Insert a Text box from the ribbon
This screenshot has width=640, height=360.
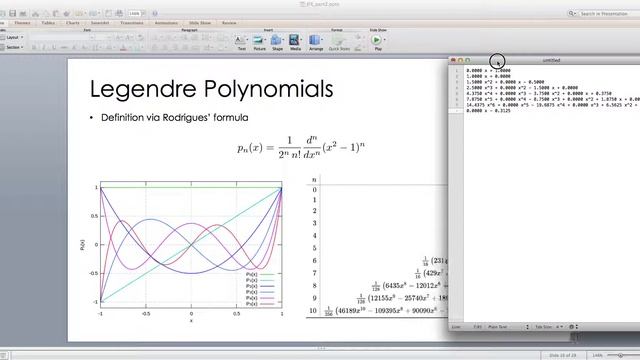[x=240, y=42]
